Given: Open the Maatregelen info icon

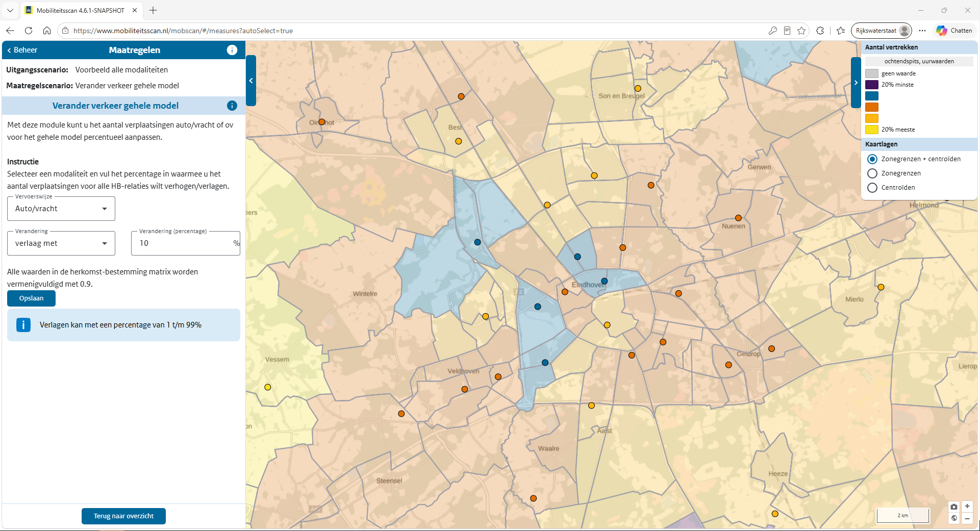Looking at the screenshot, I should tap(232, 50).
